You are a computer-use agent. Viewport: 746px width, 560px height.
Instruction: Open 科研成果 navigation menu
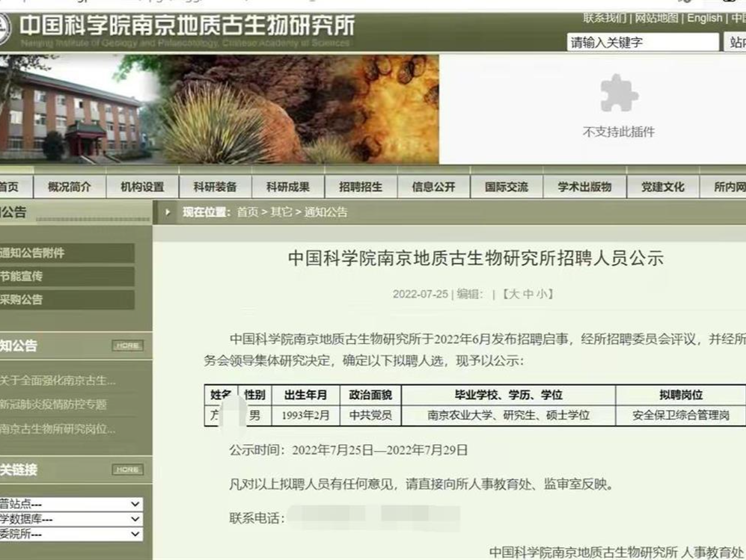click(x=288, y=187)
